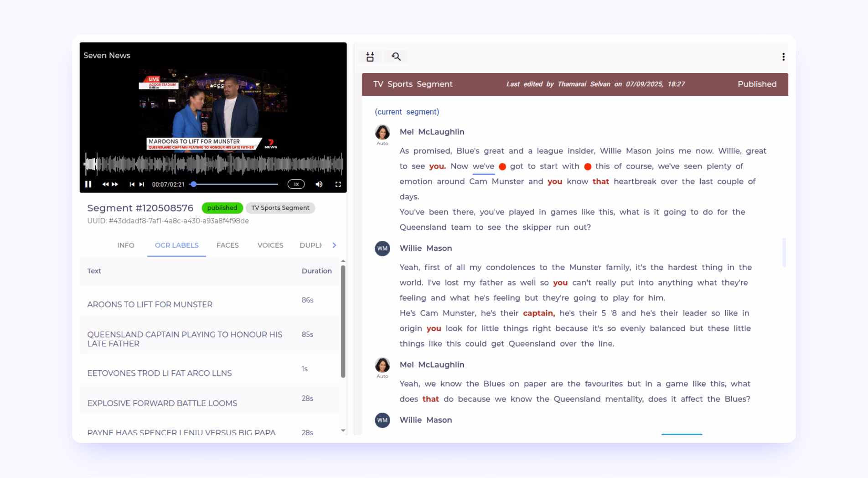Click the underlined word "we've"
The image size is (868, 478).
point(483,166)
